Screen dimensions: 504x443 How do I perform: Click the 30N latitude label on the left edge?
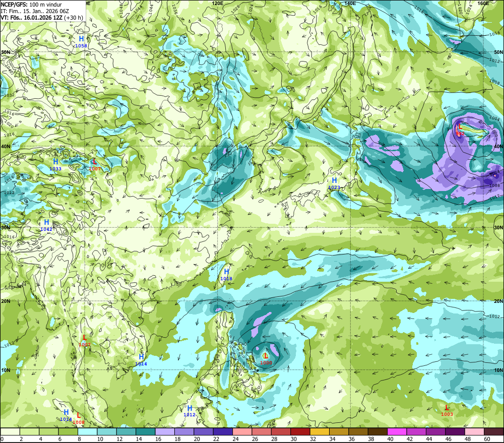click(6, 227)
